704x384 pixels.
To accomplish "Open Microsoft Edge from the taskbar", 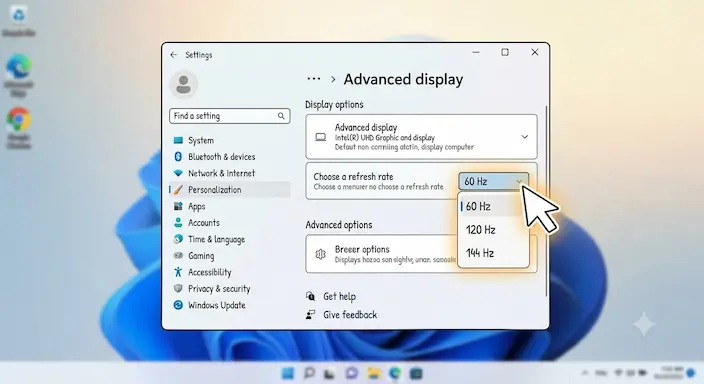I will click(395, 373).
